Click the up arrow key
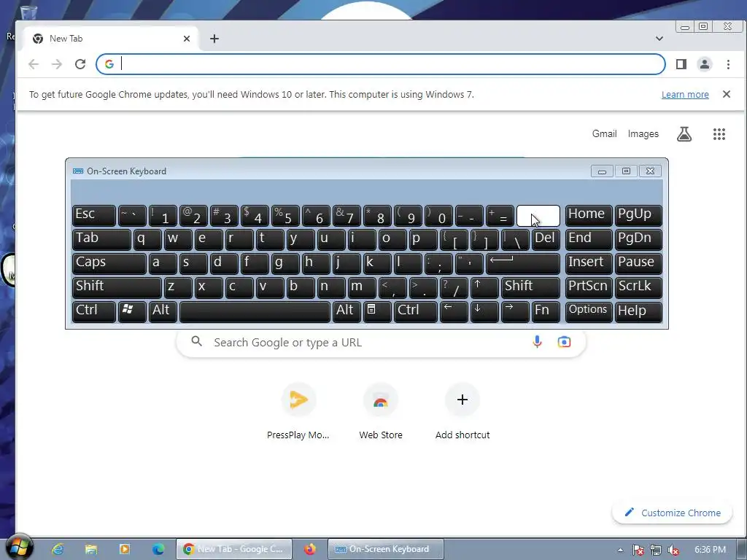This screenshot has height=560, width=747. click(x=484, y=287)
